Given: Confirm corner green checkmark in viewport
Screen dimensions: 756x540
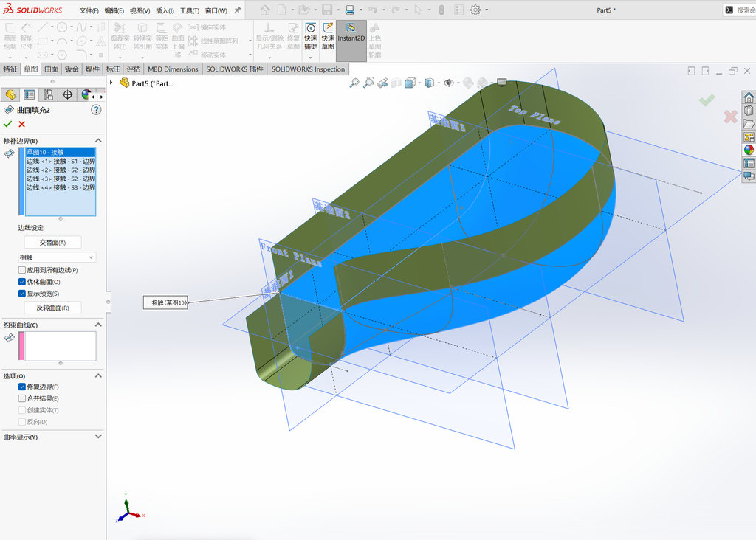Looking at the screenshot, I should tap(707, 100).
